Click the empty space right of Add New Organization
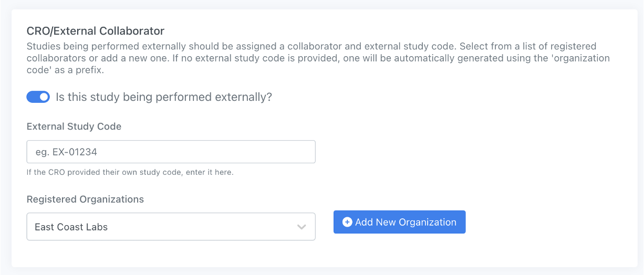Screen dimensions: 644x275 [x=546, y=223]
